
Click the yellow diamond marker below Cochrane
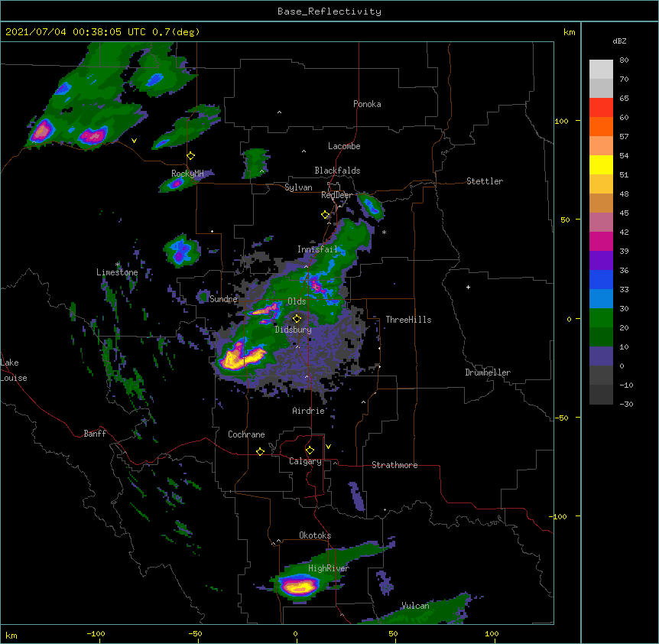260,451
